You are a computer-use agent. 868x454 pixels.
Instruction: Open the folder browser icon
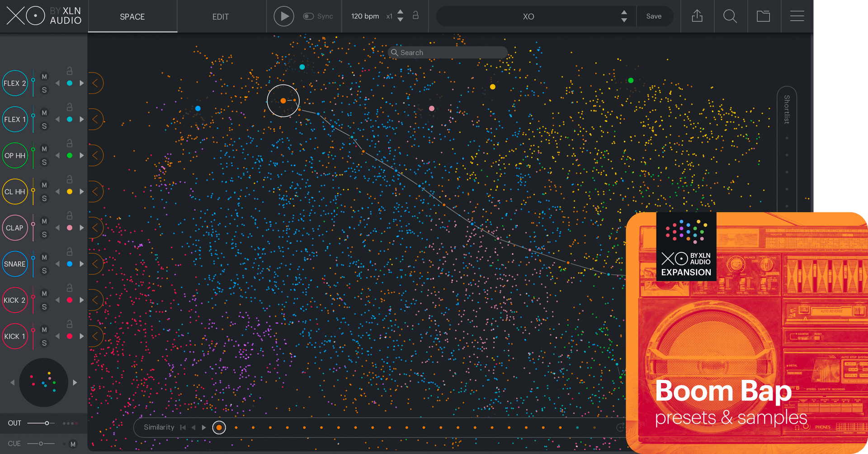764,16
